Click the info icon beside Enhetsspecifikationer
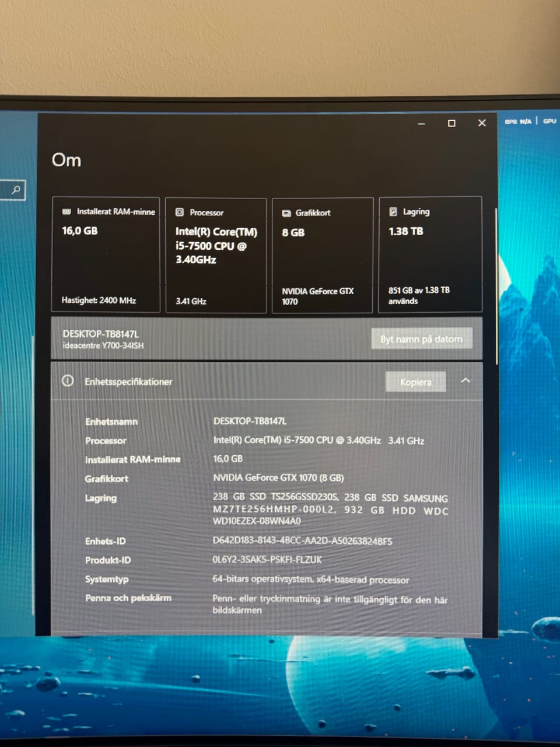Screen dimensions: 560x747 [68, 381]
